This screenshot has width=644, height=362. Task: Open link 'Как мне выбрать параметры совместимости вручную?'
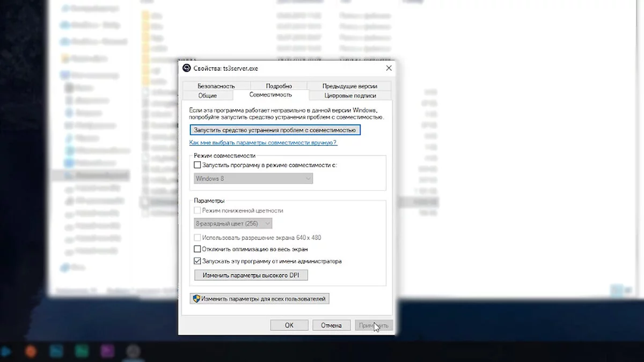[263, 143]
